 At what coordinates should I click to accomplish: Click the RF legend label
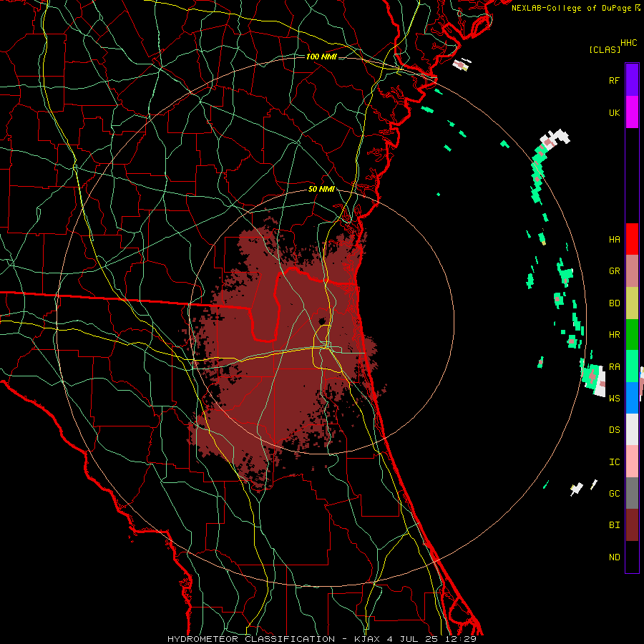tap(614, 80)
